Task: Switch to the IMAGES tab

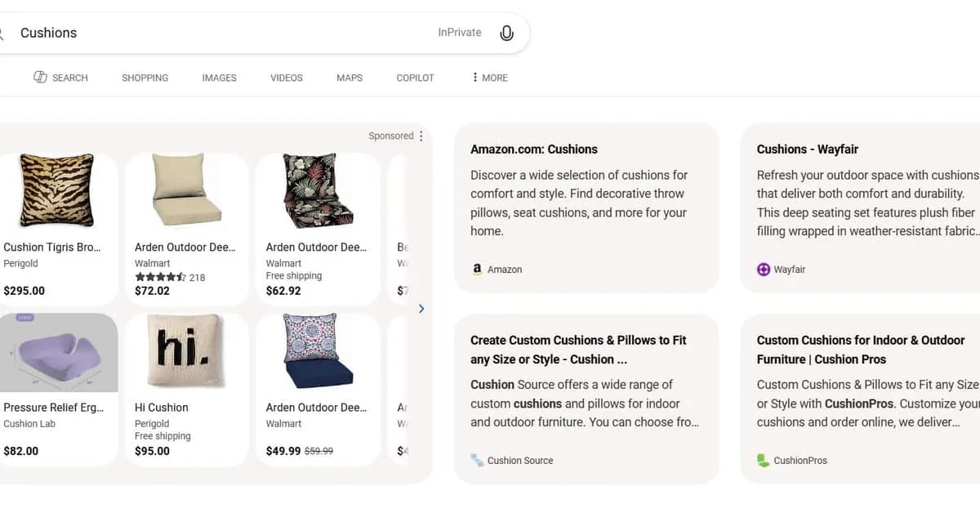Action: (x=218, y=78)
